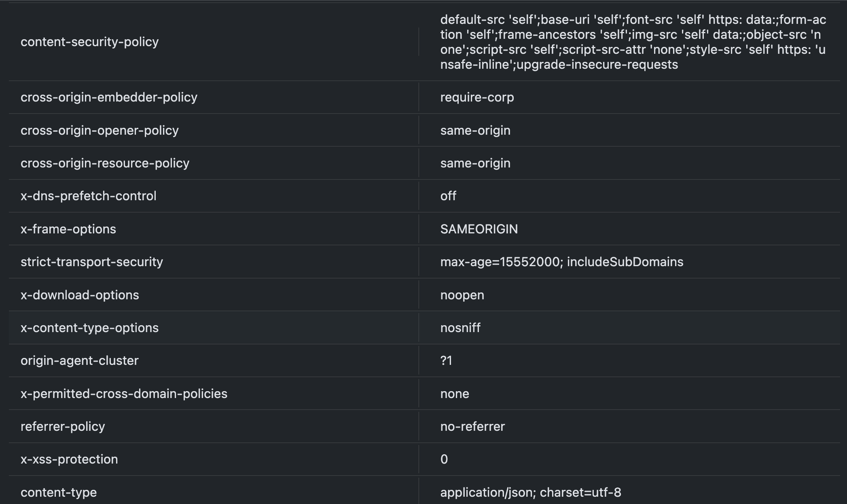Viewport: 847px width, 504px height.
Task: Click the application/json charset value
Action: tap(531, 492)
